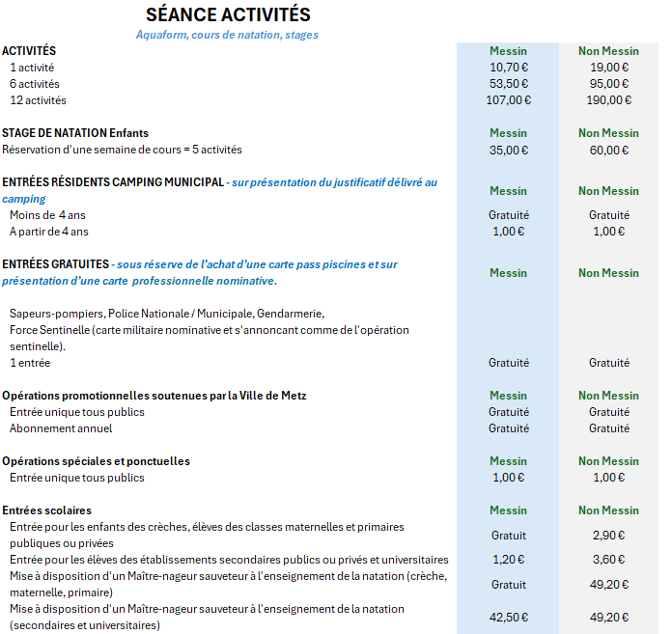Click the 2,90 € price cell
Viewport: 672px width, 634px height.
tap(609, 536)
